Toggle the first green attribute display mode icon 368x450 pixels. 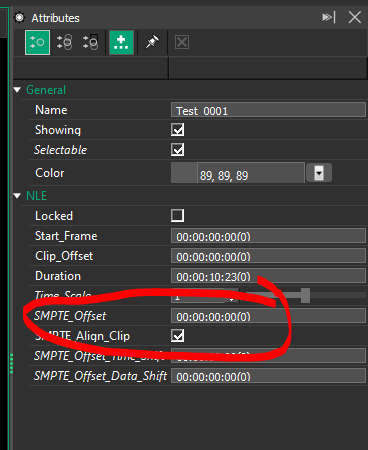click(37, 42)
